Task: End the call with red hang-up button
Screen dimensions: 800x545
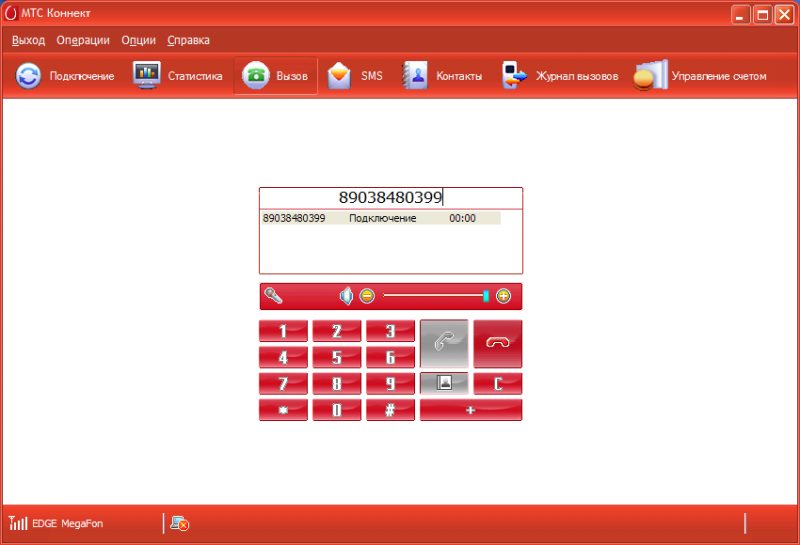Action: (x=497, y=344)
